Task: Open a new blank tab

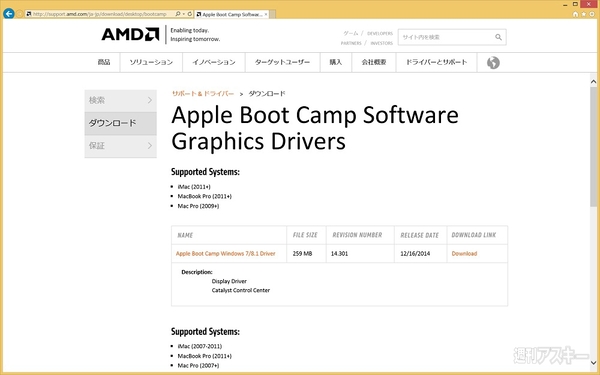Action: pyautogui.click(x=273, y=15)
